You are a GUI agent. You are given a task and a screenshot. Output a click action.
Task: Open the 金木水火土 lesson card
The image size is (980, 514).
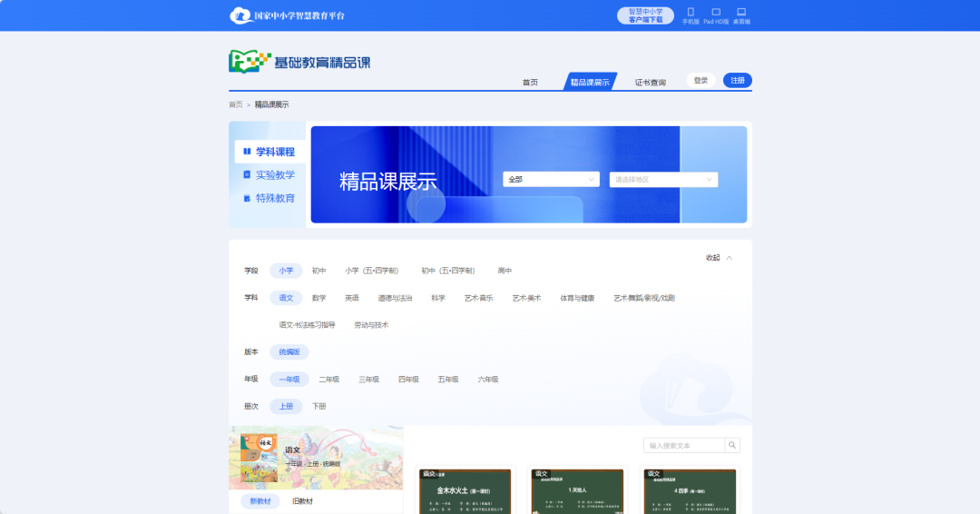click(x=465, y=491)
